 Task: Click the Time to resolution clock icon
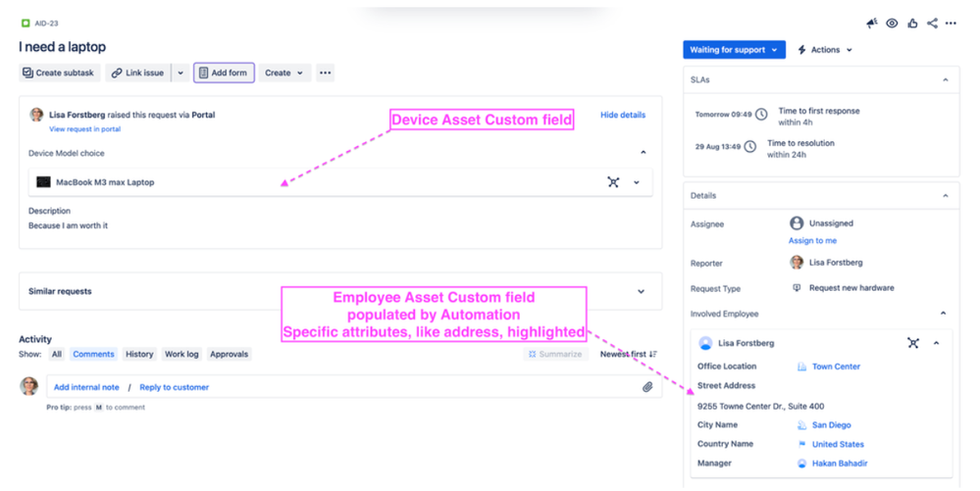(750, 147)
